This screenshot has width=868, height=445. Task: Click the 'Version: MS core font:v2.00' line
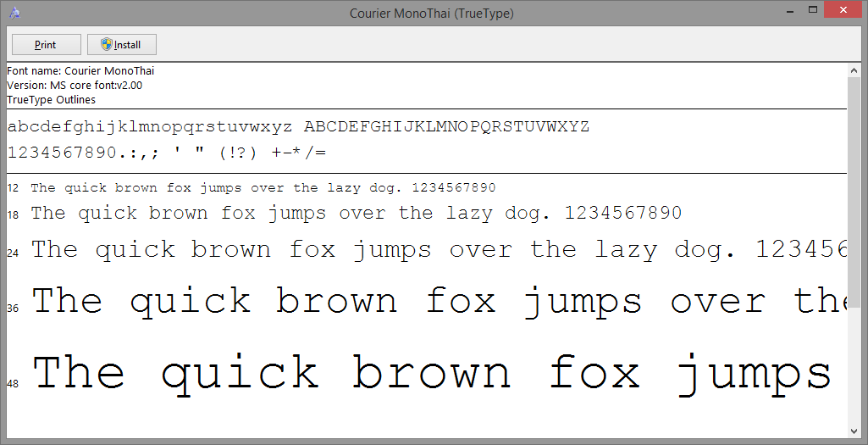[x=75, y=86]
